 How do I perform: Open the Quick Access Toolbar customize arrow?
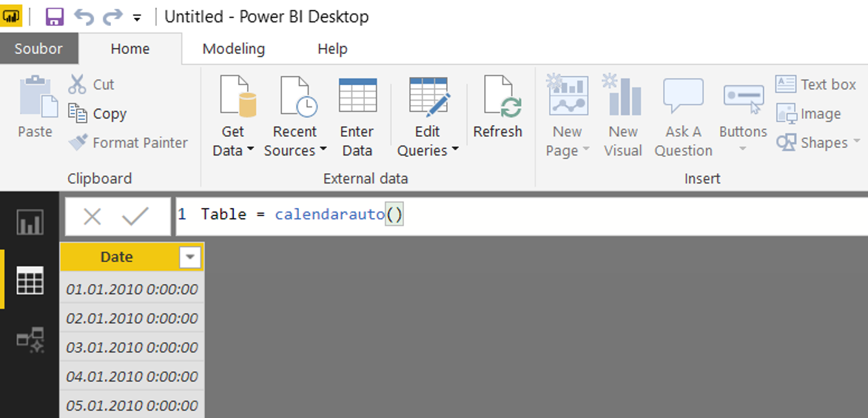pos(137,18)
